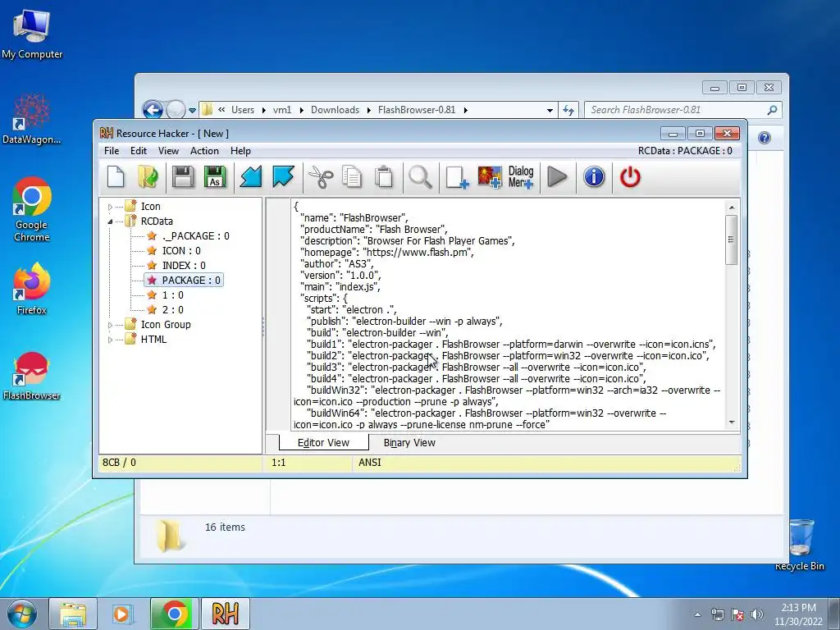Open Chrome from the taskbar
Image resolution: width=840 pixels, height=630 pixels.
click(x=174, y=614)
